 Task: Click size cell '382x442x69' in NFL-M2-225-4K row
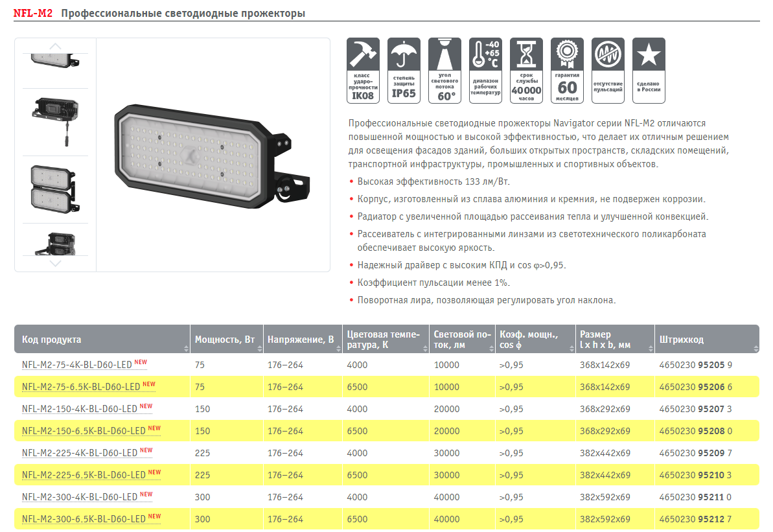[x=605, y=452]
